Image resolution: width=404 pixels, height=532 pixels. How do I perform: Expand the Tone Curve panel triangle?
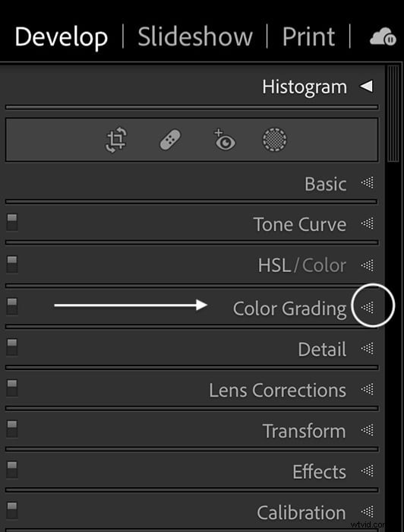tap(367, 223)
